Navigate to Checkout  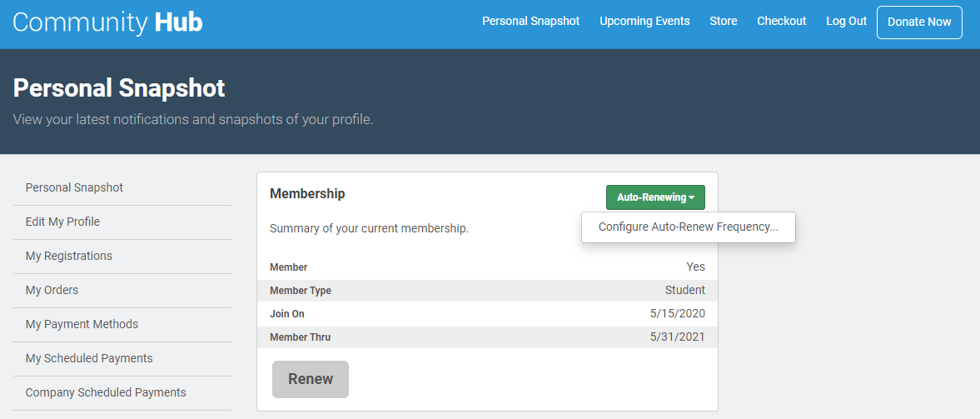tap(781, 22)
